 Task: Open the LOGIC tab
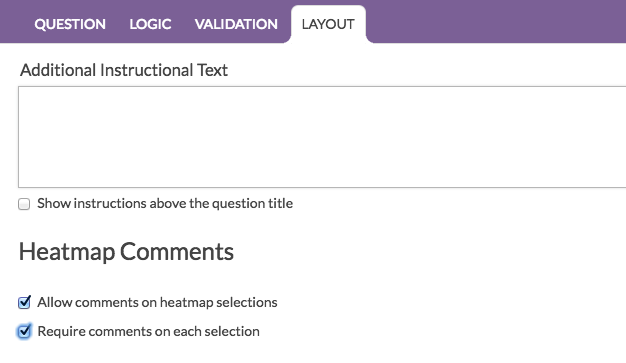click(150, 24)
